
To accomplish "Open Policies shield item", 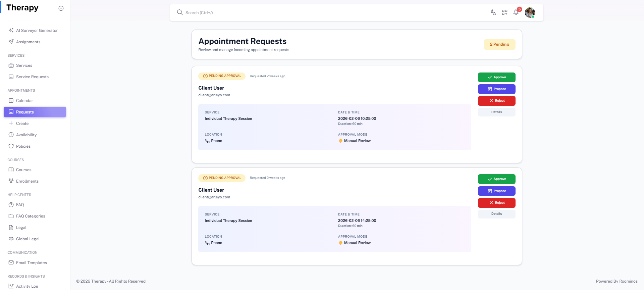I will [23, 146].
